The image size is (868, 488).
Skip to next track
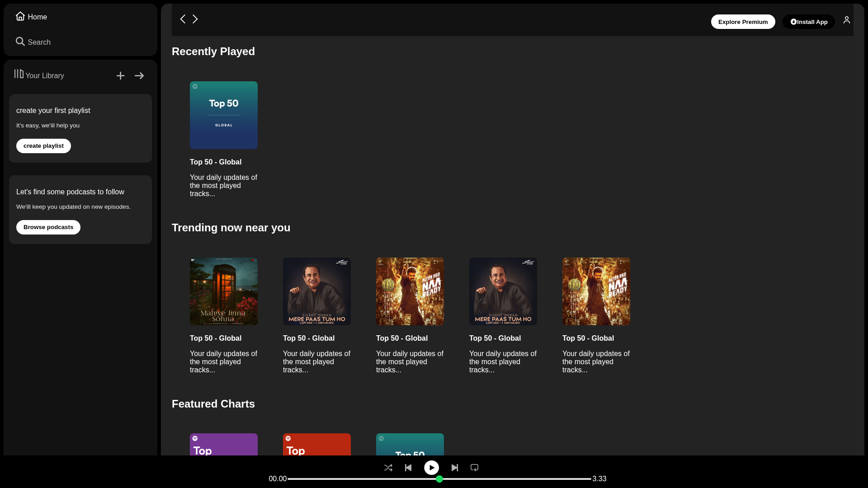pos(455,468)
